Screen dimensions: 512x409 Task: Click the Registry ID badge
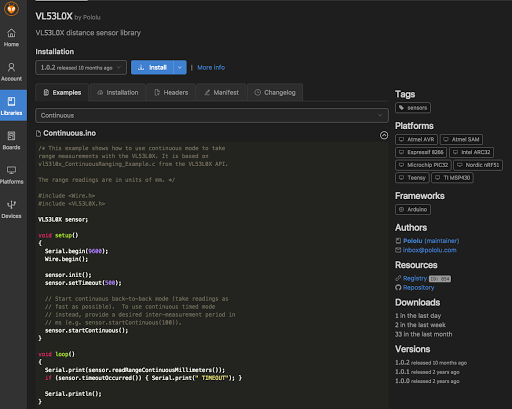point(440,279)
